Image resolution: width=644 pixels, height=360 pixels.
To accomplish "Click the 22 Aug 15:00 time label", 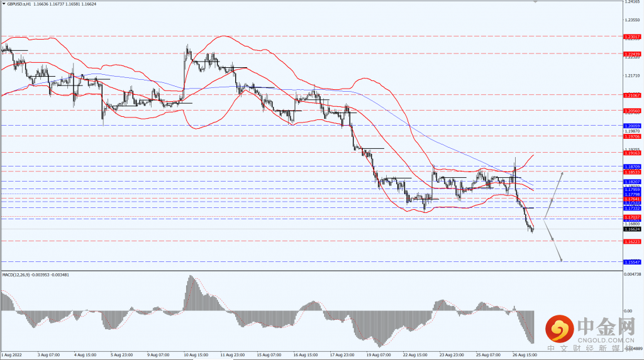I will [415, 355].
